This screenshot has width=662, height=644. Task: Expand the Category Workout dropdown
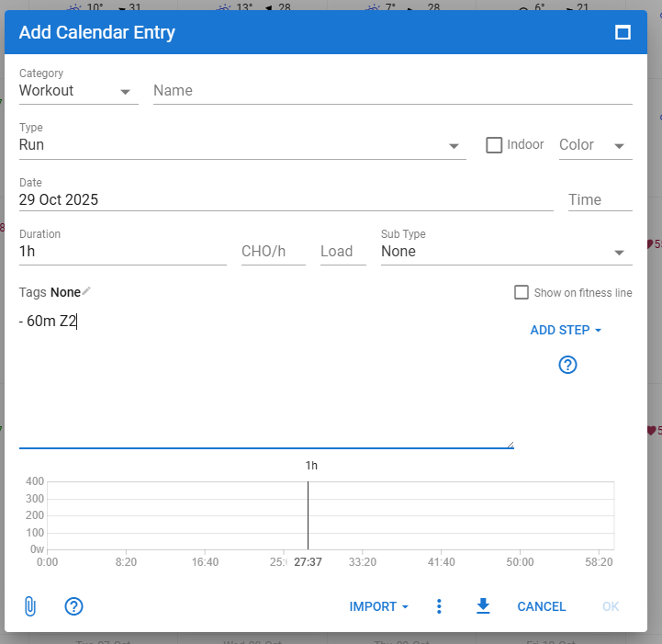[x=125, y=91]
